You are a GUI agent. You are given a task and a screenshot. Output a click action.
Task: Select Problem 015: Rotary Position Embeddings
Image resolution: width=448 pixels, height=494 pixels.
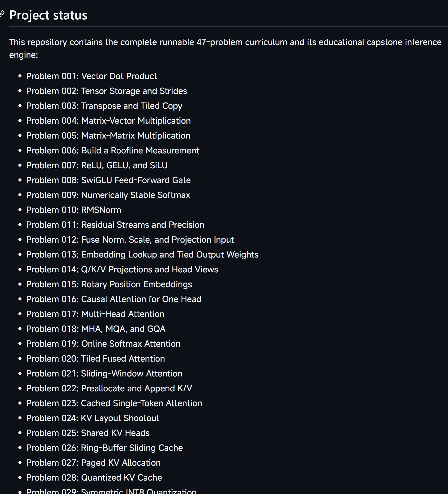pyautogui.click(x=109, y=284)
